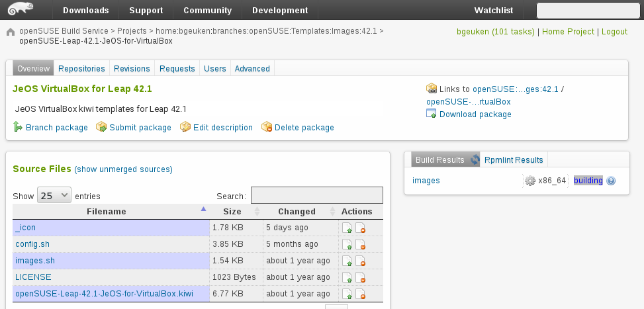Click show unmerged sources link
The height and width of the screenshot is (309, 644).
tap(123, 170)
